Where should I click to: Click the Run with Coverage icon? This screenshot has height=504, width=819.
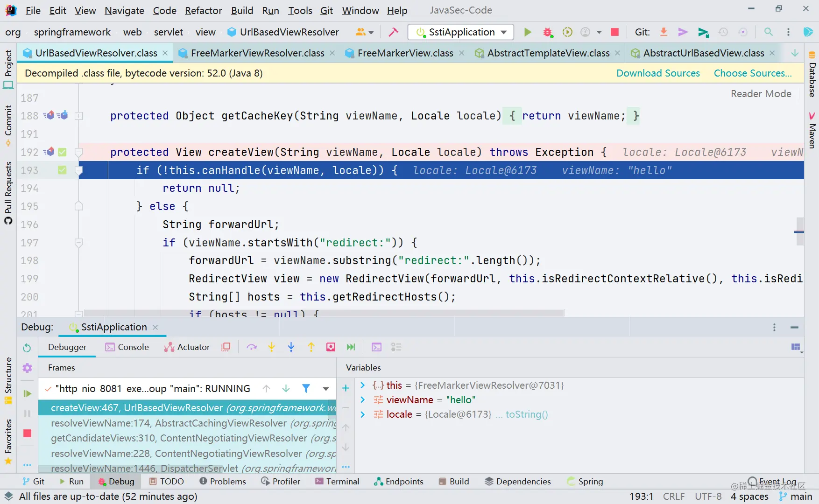(567, 32)
